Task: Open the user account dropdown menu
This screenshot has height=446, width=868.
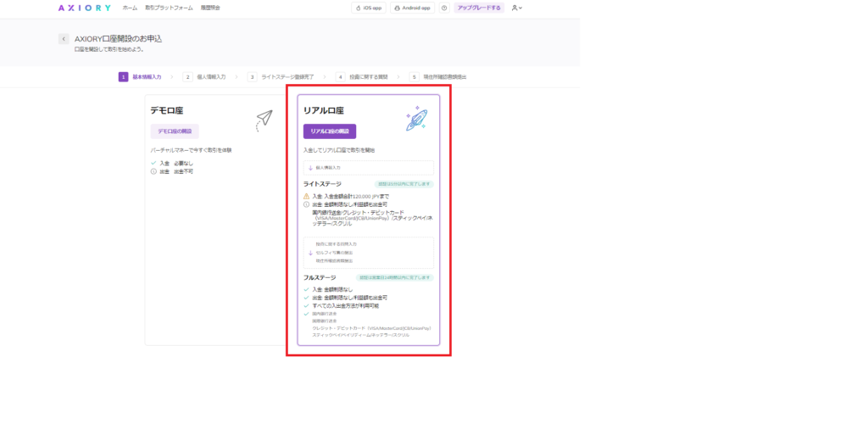Action: pos(516,8)
